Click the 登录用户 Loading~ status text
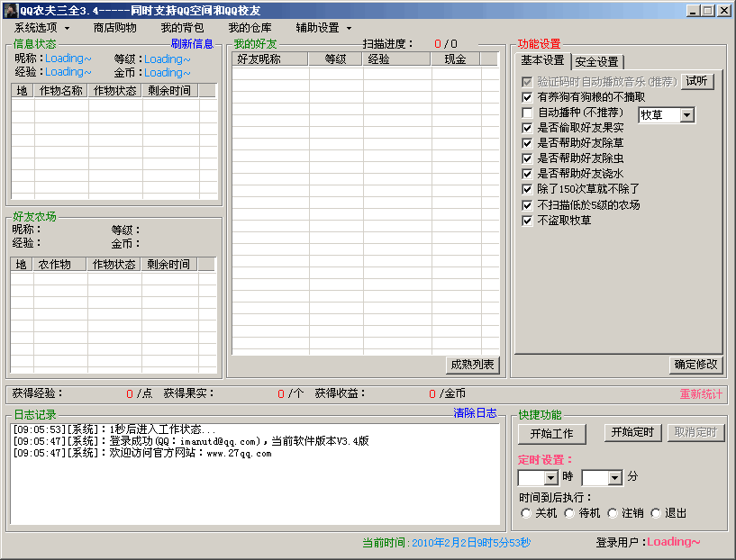736x560 pixels. coord(648,543)
